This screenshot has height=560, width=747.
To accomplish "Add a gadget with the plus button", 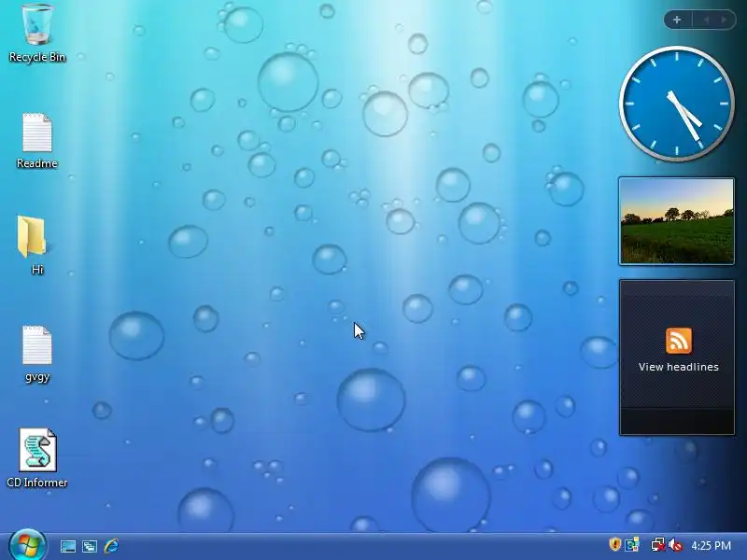I will tap(677, 20).
